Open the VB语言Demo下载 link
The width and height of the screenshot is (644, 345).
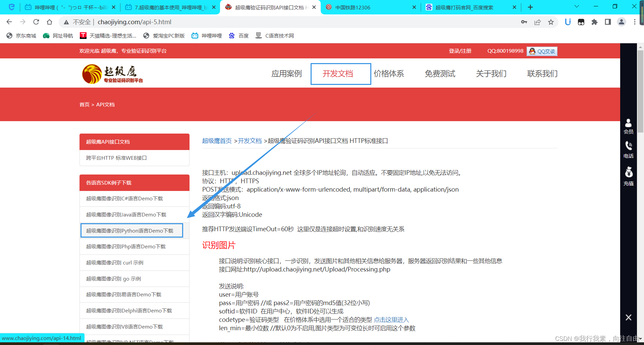135,327
